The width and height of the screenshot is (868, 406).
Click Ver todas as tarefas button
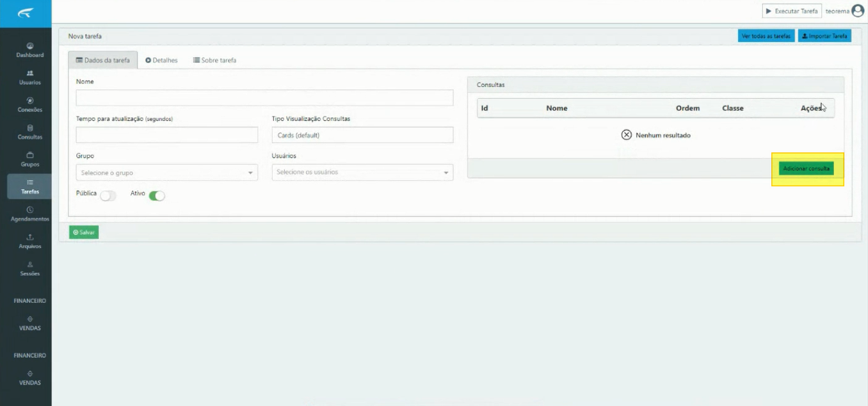point(766,36)
